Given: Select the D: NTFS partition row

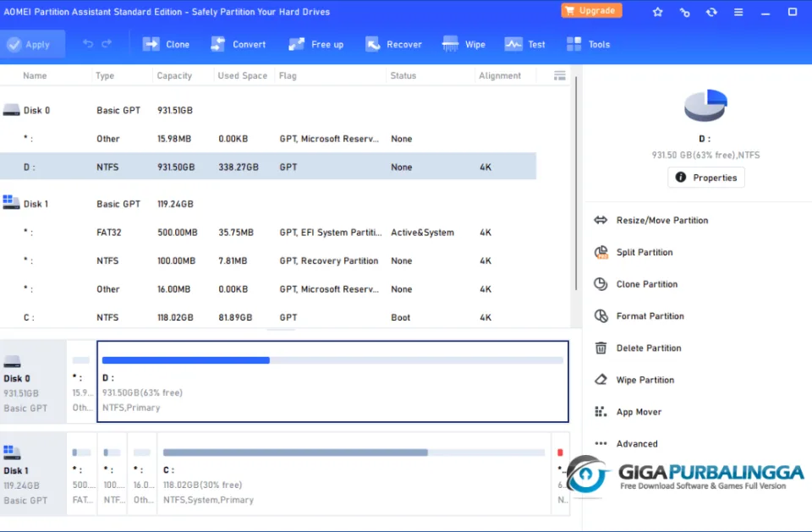Looking at the screenshot, I should [268, 167].
